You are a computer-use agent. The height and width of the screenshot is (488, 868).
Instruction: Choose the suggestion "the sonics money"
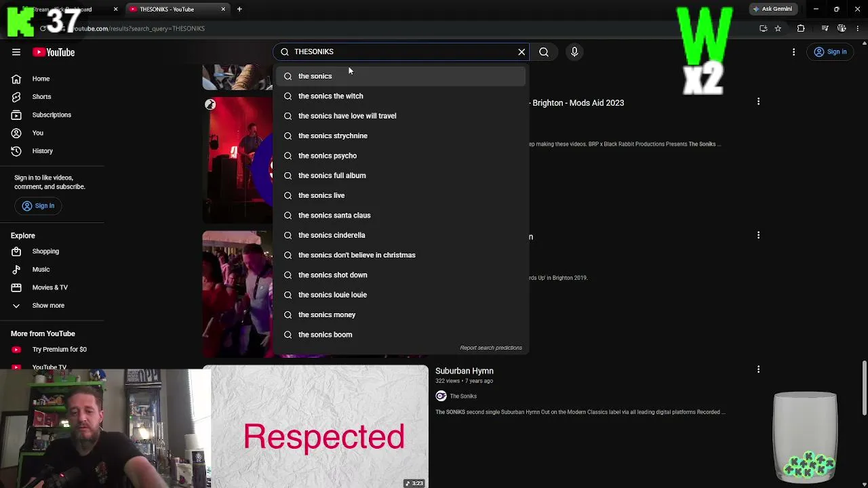[x=400, y=314]
